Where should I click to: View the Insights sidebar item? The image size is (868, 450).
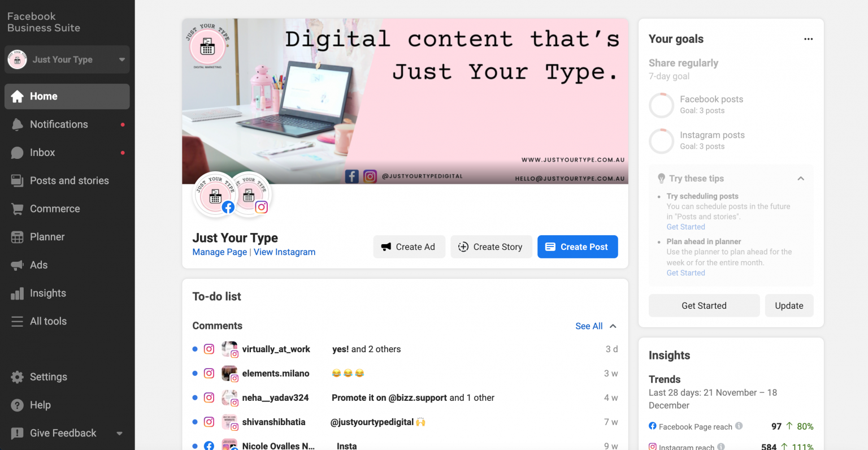click(47, 293)
